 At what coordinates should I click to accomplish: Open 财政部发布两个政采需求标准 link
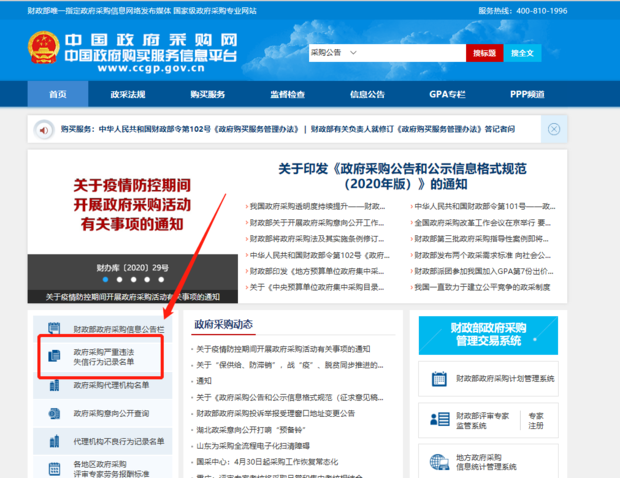coord(482,255)
